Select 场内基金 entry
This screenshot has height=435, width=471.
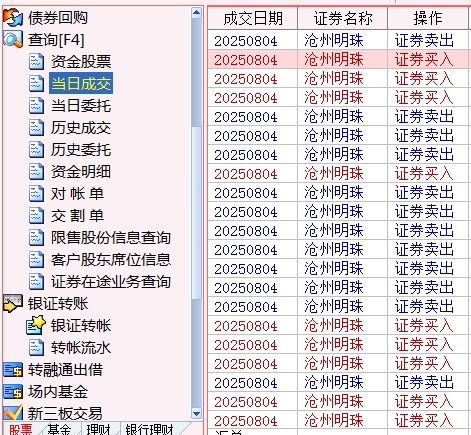58,392
